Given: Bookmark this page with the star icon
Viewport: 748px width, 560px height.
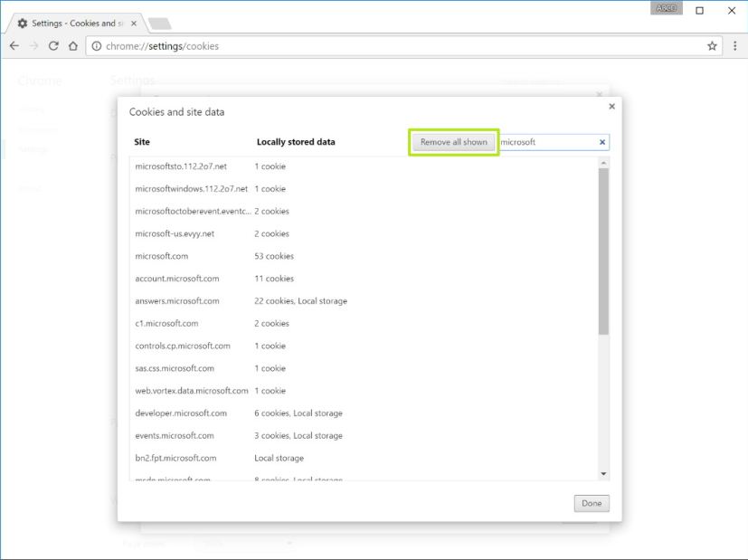Looking at the screenshot, I should (712, 46).
